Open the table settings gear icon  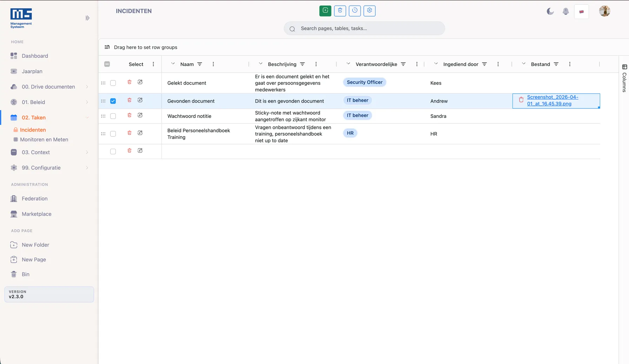(x=369, y=11)
